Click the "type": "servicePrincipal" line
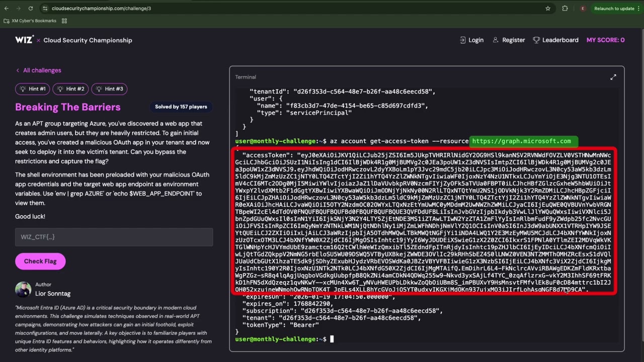Image resolution: width=644 pixels, height=362 pixels. [x=304, y=113]
